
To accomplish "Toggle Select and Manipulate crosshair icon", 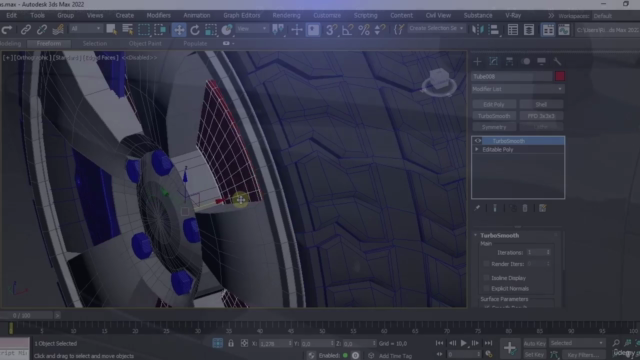I will [297, 29].
